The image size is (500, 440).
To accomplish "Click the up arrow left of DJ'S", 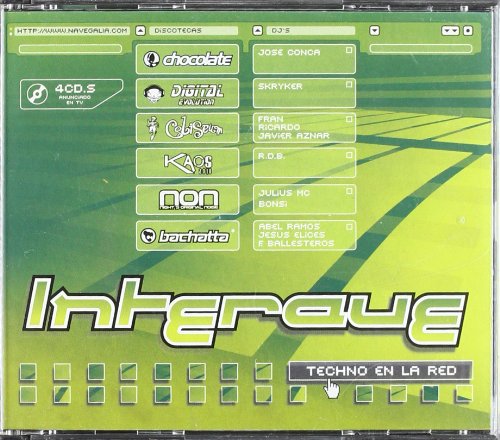I will (x=257, y=31).
